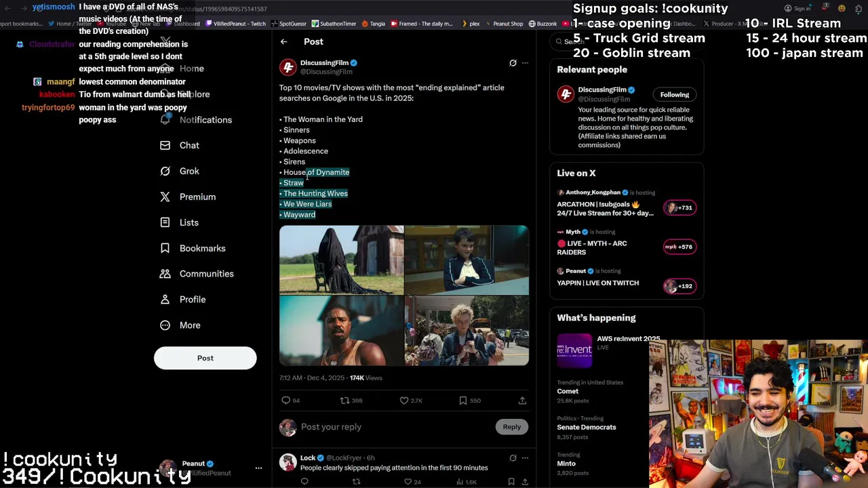The image size is (868, 488).
Task: Open the plex bookmark
Action: pos(471,24)
